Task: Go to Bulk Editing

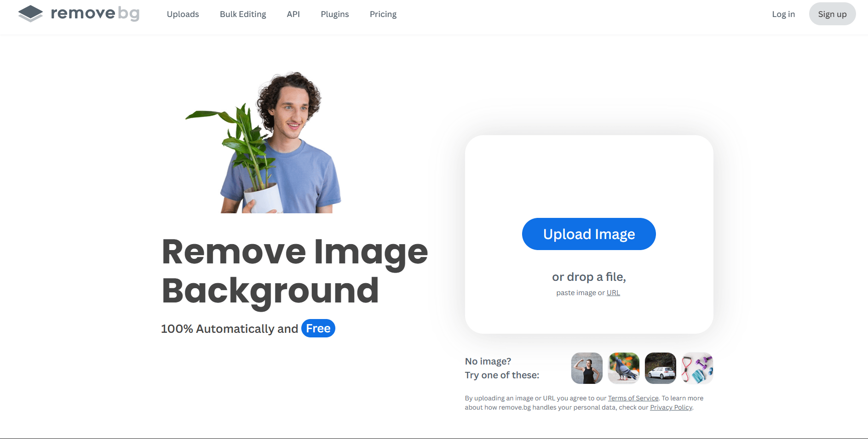Action: 243,14
